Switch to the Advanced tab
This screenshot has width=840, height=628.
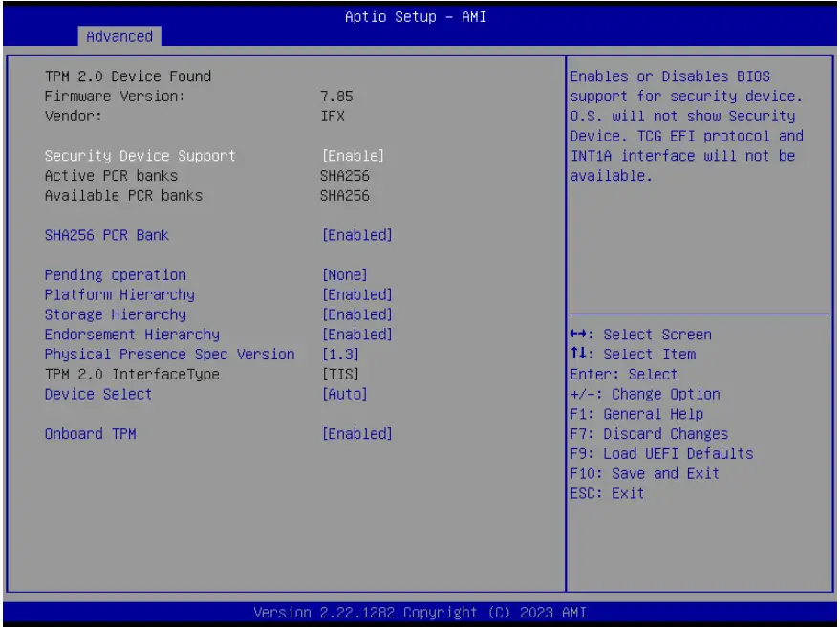tap(118, 36)
